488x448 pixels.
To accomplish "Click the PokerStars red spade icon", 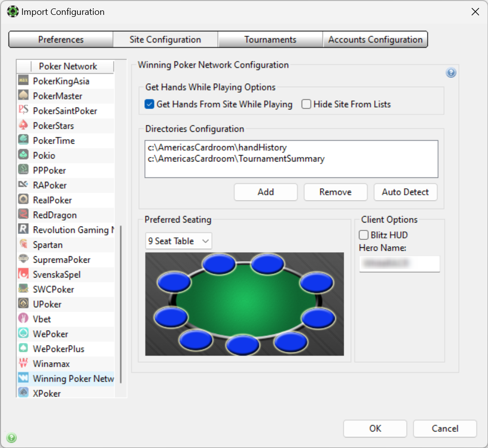I will tap(23, 125).
